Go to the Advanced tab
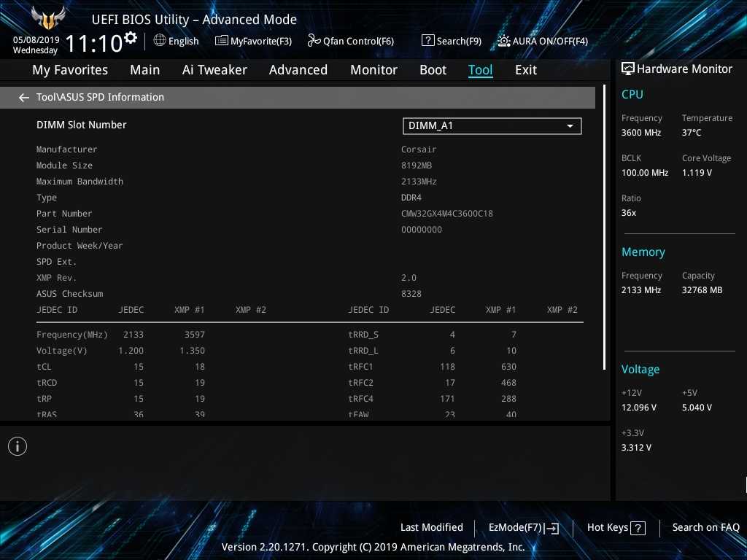The image size is (747, 560). [298, 70]
